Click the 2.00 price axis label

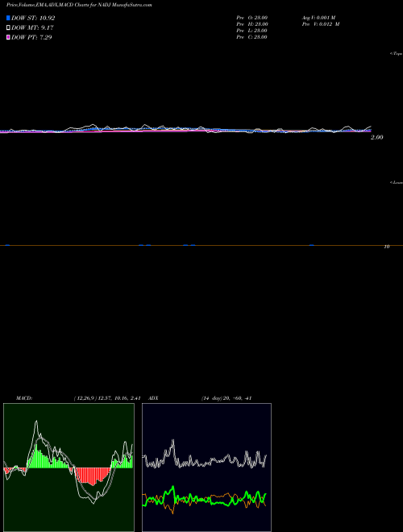pyautogui.click(x=377, y=137)
